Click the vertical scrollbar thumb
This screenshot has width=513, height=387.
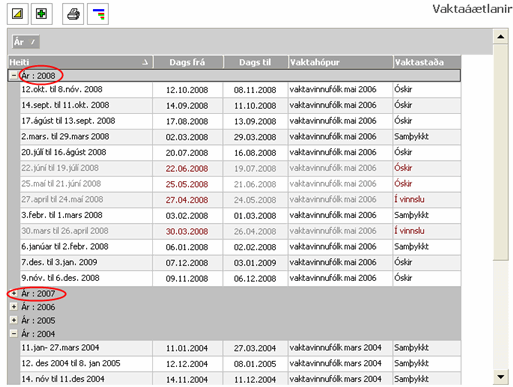pyautogui.click(x=501, y=152)
